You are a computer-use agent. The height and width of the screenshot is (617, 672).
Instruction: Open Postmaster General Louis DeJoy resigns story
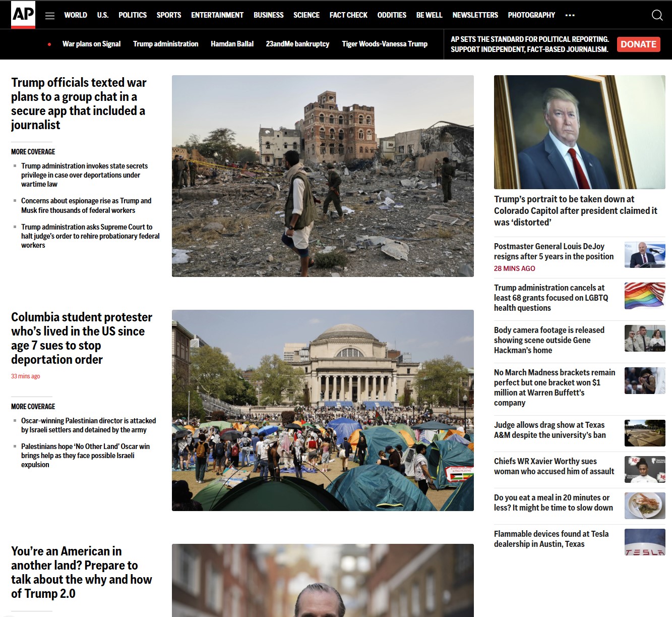pyautogui.click(x=554, y=251)
